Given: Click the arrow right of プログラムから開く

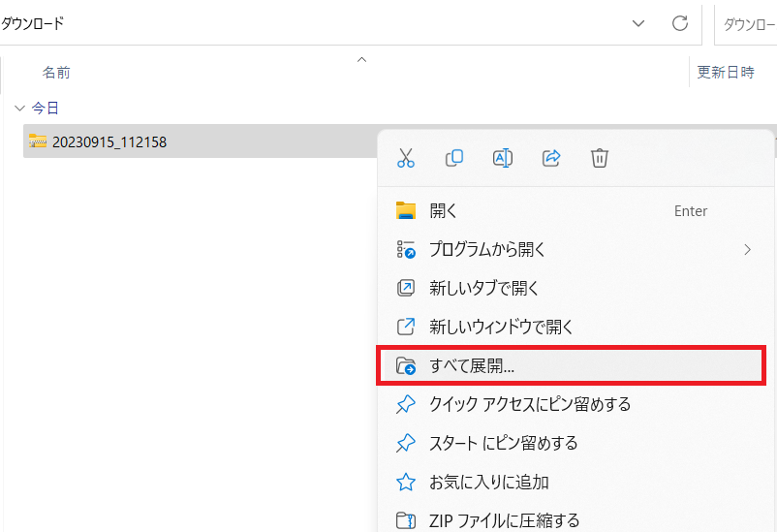Looking at the screenshot, I should pos(747,249).
